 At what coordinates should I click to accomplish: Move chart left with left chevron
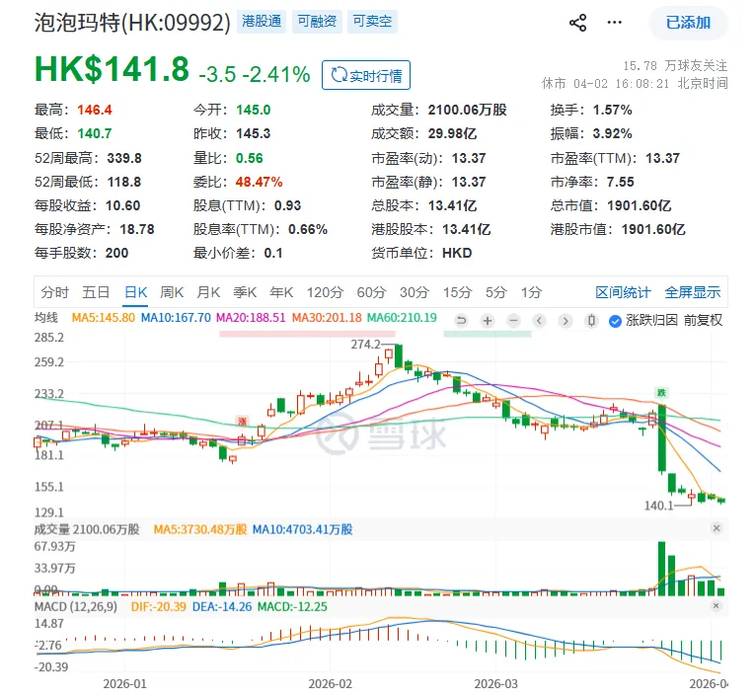(539, 320)
